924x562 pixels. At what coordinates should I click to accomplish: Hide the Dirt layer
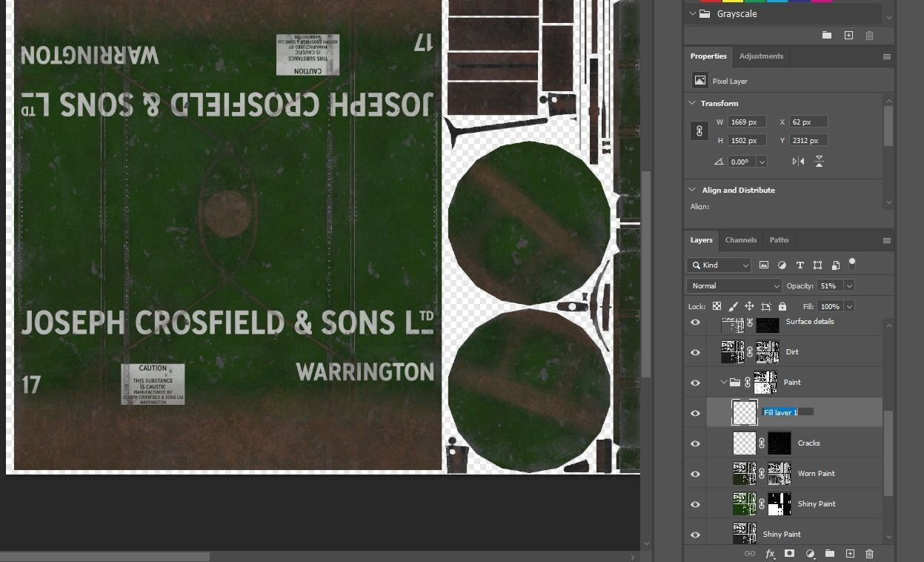point(695,352)
